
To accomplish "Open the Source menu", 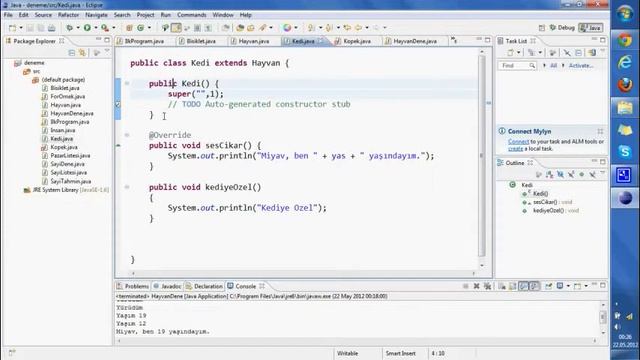I will point(43,15).
